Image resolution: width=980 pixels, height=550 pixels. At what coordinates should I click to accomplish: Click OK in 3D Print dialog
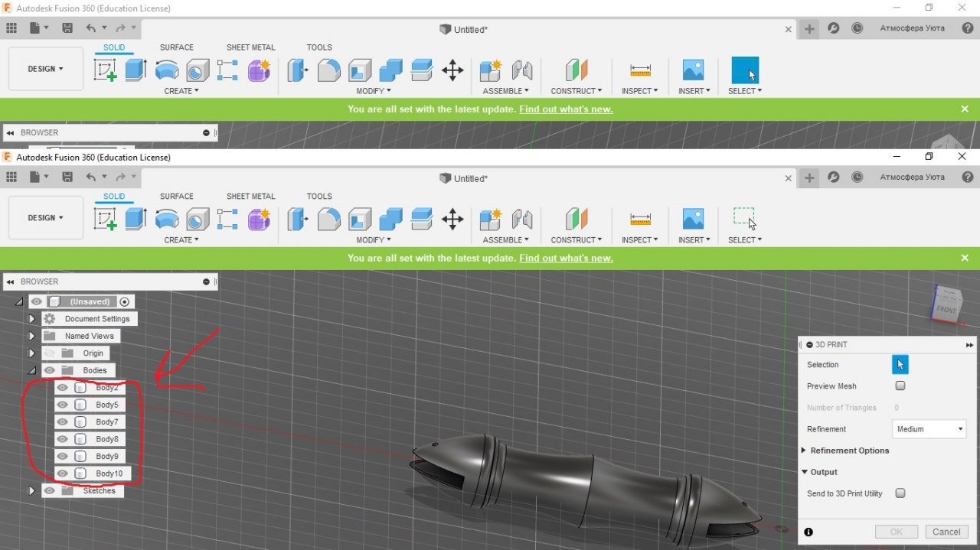(897, 532)
